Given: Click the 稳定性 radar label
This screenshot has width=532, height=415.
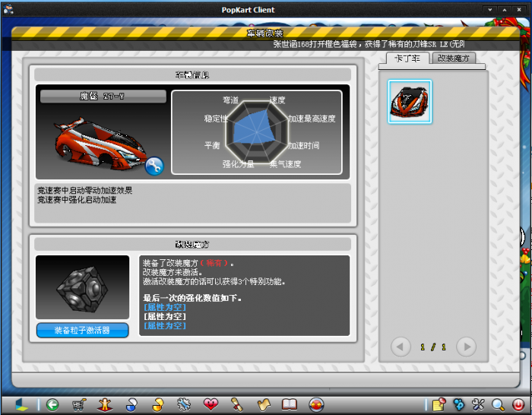Looking at the screenshot, I should (216, 119).
